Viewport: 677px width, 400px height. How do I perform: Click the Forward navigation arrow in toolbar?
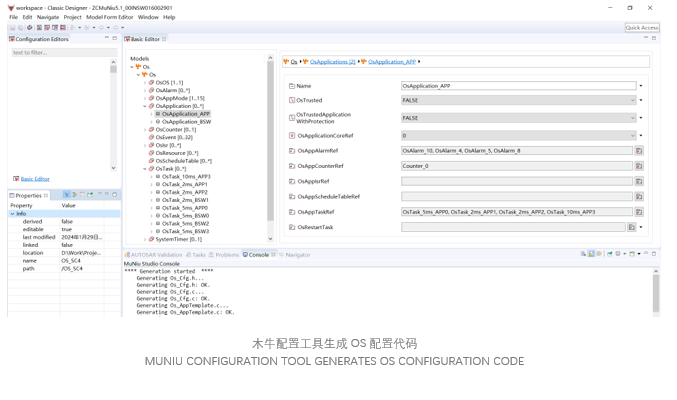click(x=115, y=28)
